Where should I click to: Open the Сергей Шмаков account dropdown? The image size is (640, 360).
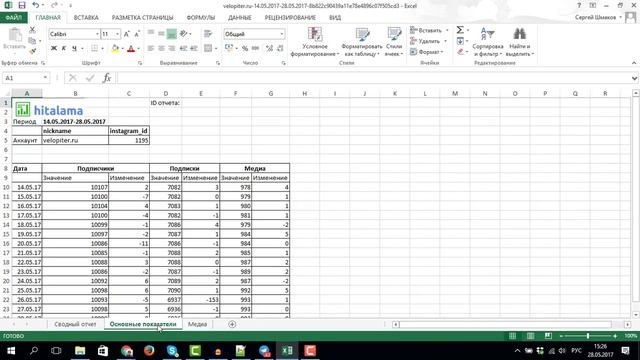(x=598, y=18)
